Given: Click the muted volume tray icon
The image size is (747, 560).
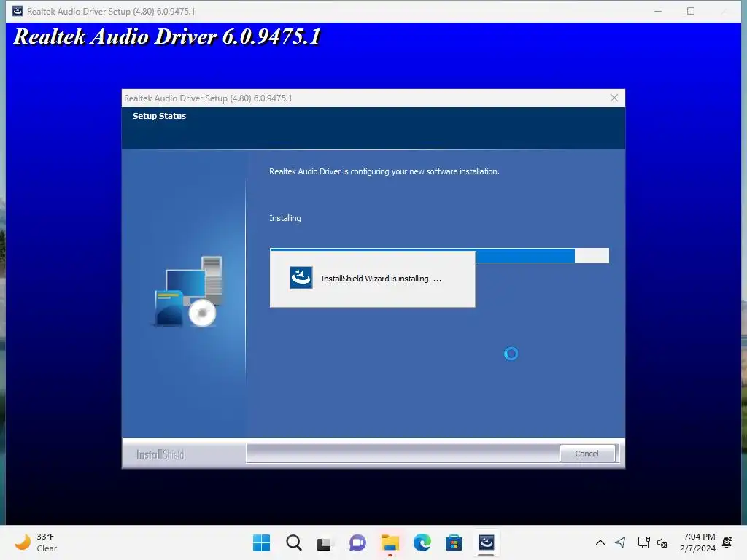Looking at the screenshot, I should tap(662, 542).
